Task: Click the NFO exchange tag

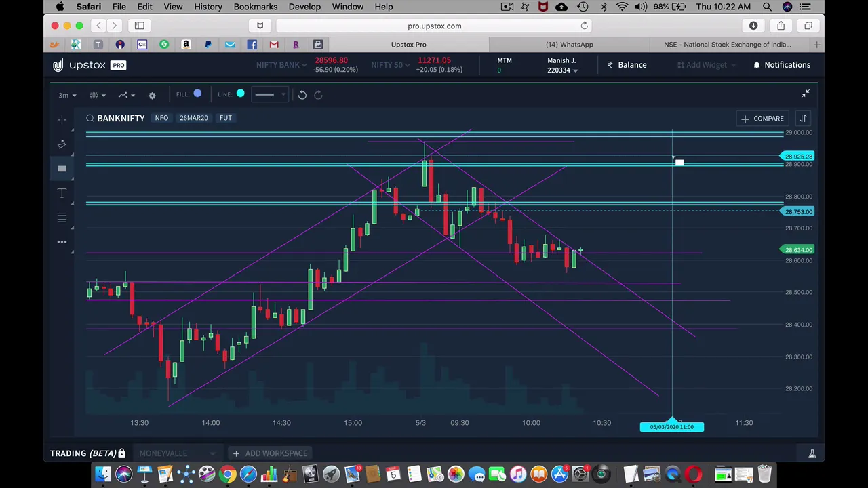Action: 161,118
